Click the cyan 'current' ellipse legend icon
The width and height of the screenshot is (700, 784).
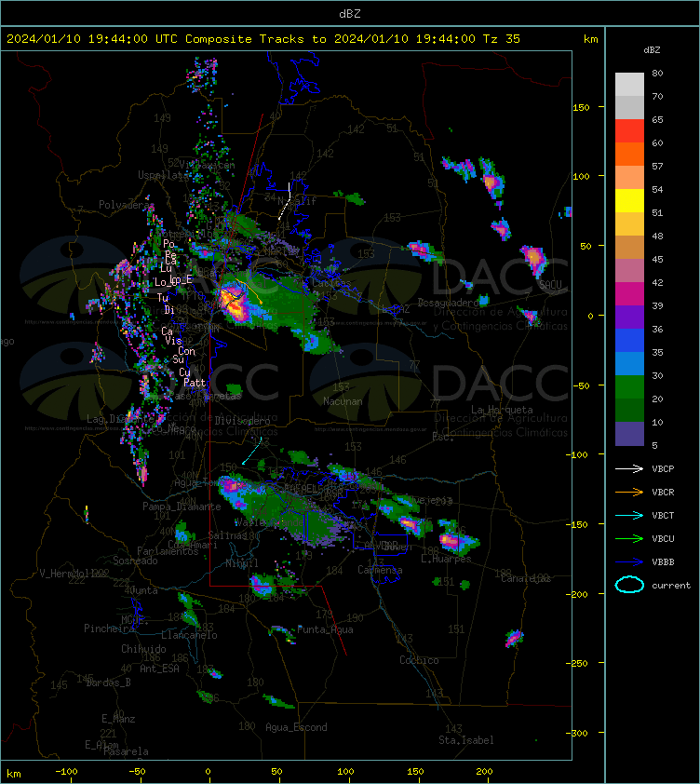(x=629, y=585)
